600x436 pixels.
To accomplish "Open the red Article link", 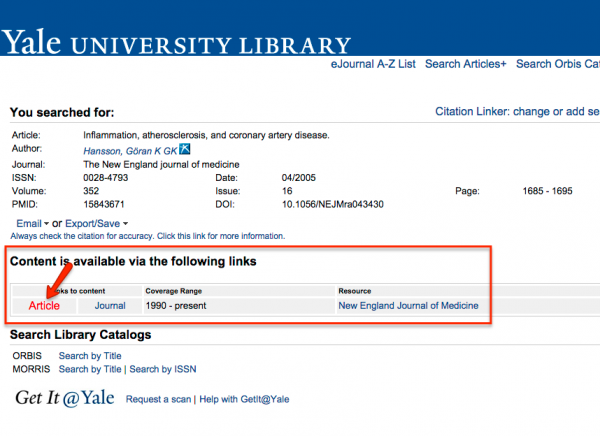I will pos(44,306).
